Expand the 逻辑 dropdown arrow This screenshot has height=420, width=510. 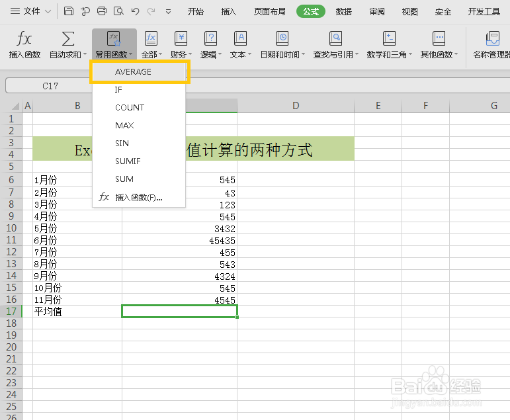[220, 54]
